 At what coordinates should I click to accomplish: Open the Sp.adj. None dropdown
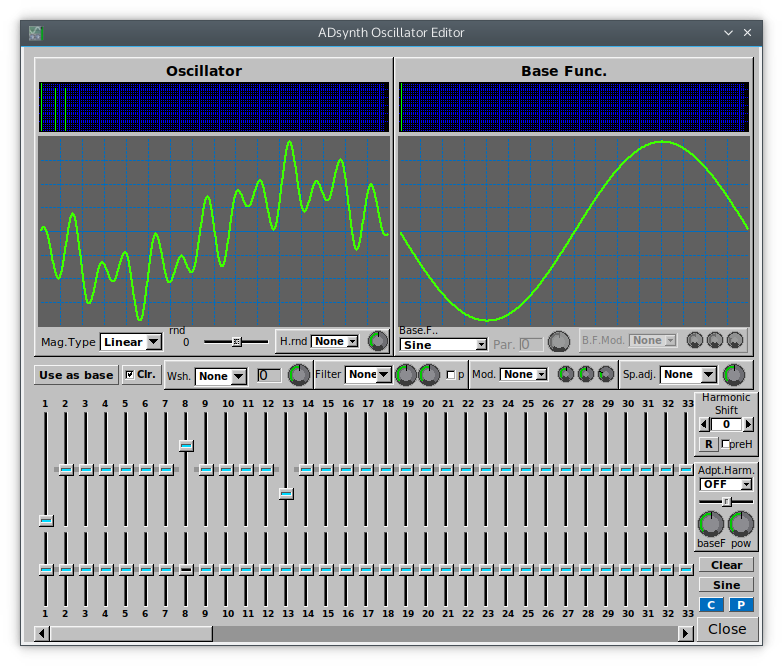click(x=688, y=374)
